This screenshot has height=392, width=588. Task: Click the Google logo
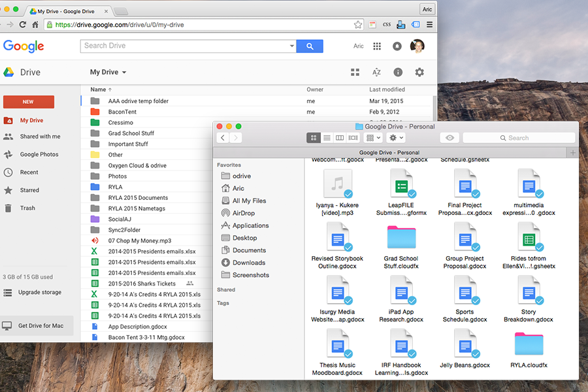[24, 46]
